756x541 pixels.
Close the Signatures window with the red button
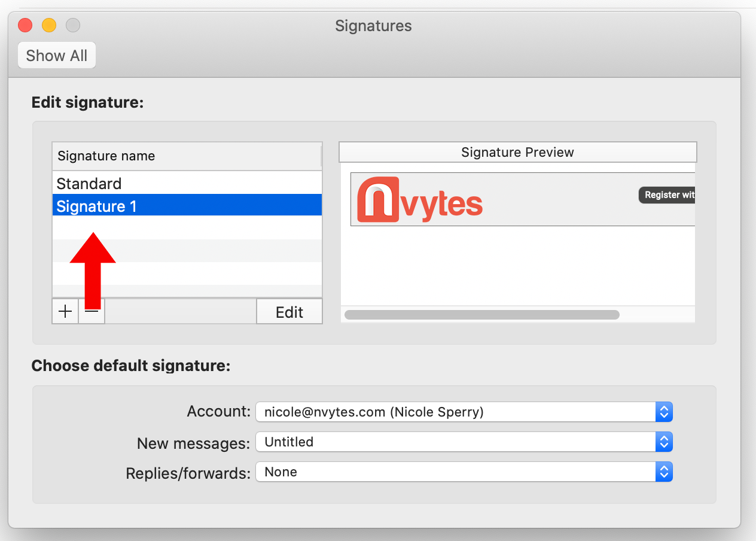pyautogui.click(x=25, y=26)
